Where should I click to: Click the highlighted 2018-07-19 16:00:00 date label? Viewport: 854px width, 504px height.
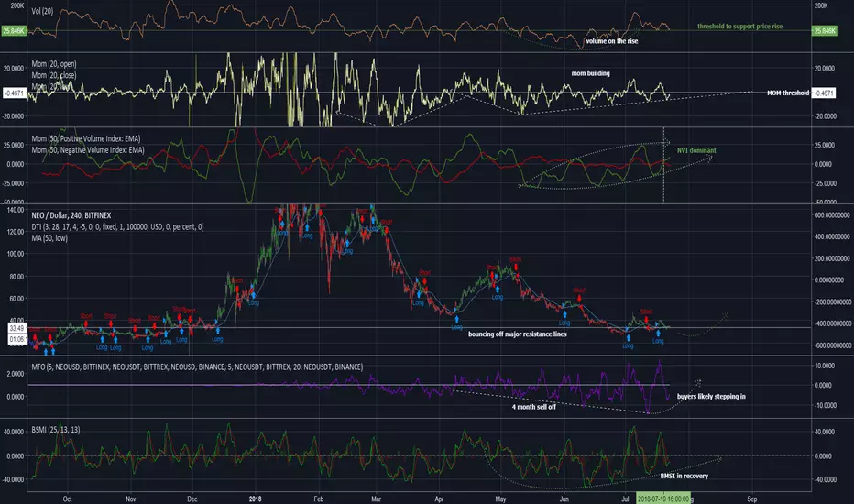(x=663, y=499)
